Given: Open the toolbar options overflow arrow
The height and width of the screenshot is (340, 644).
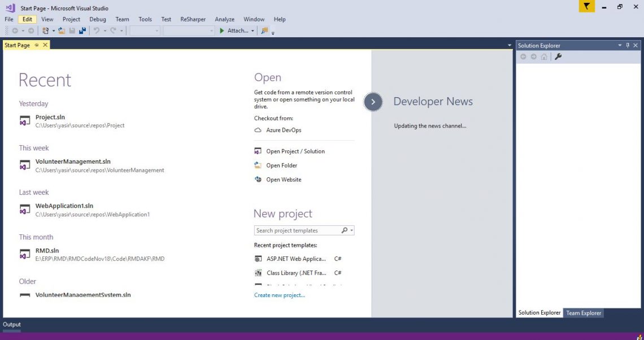Looking at the screenshot, I should click(273, 33).
